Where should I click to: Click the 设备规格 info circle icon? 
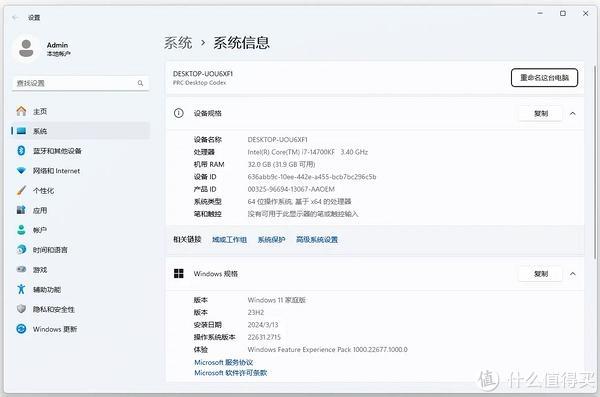[x=178, y=113]
